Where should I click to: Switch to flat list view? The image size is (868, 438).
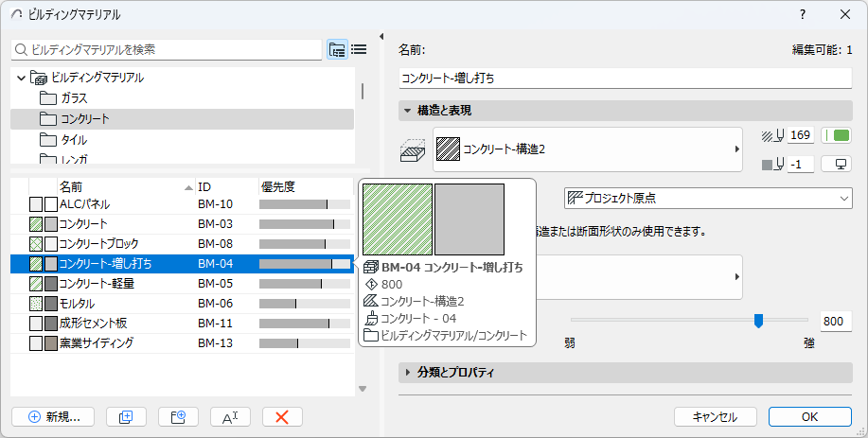(359, 49)
